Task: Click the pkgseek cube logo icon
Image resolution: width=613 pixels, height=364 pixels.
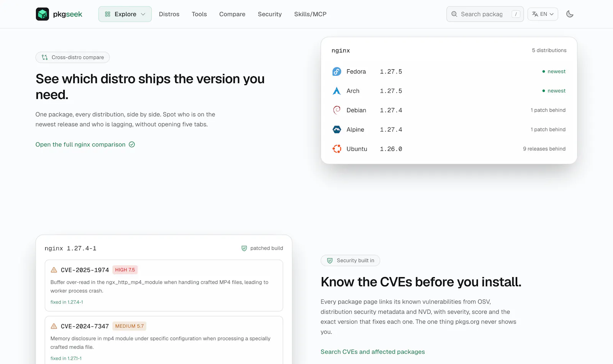Action: coord(42,14)
